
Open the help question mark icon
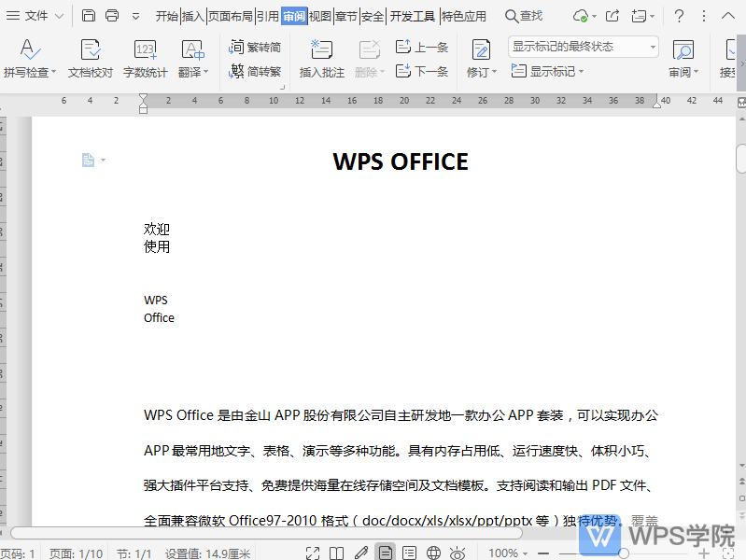click(x=679, y=16)
